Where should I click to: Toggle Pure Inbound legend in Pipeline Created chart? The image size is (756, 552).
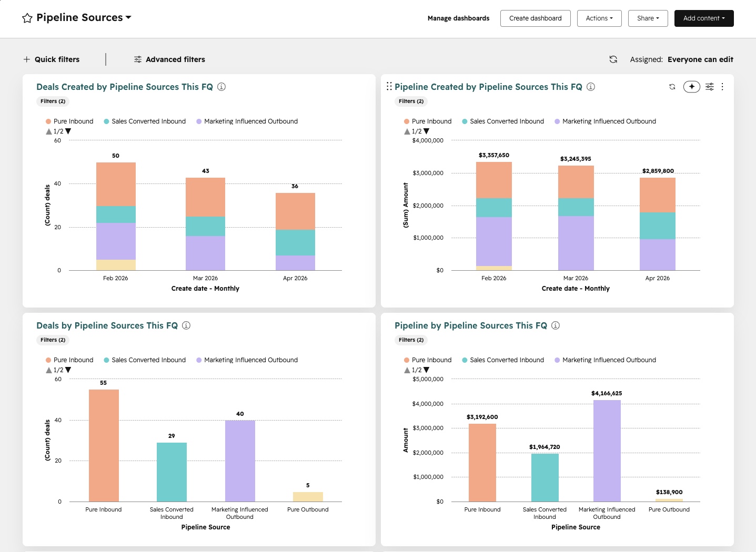[x=428, y=121]
